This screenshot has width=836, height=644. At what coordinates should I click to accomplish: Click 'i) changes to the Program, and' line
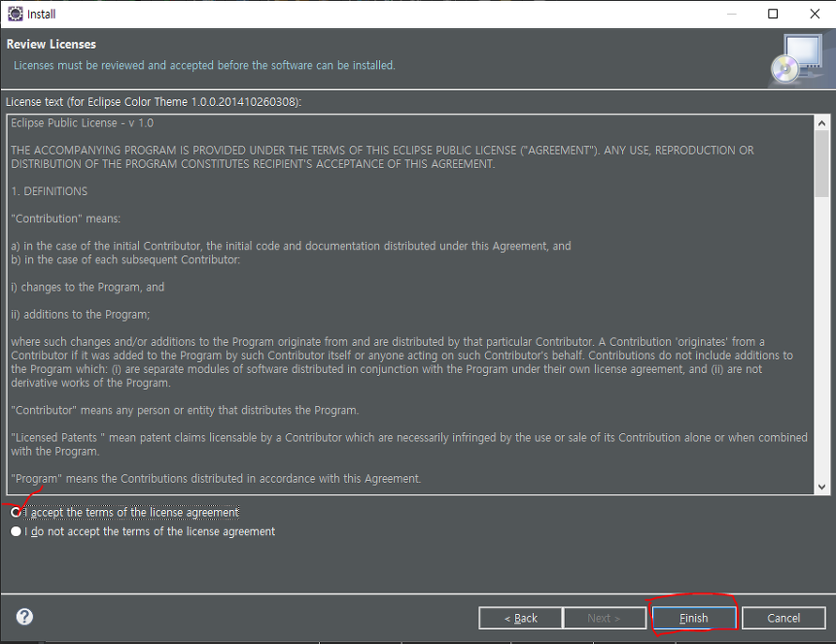pos(87,288)
